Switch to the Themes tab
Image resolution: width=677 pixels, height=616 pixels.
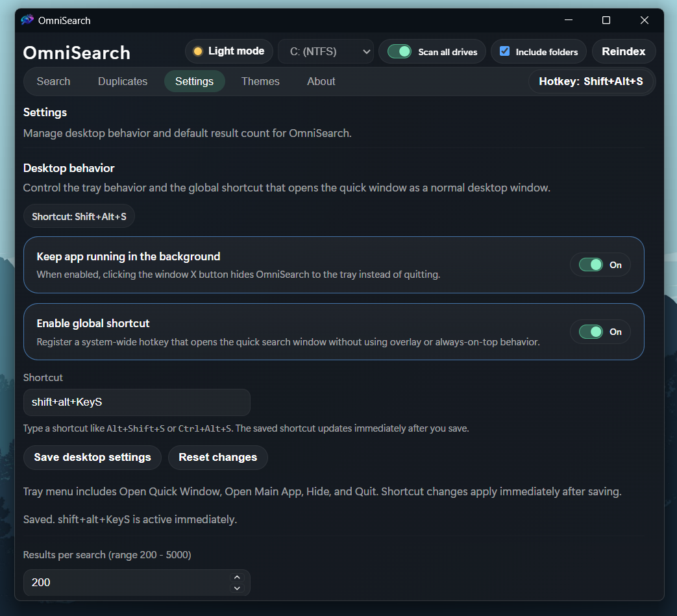(260, 81)
